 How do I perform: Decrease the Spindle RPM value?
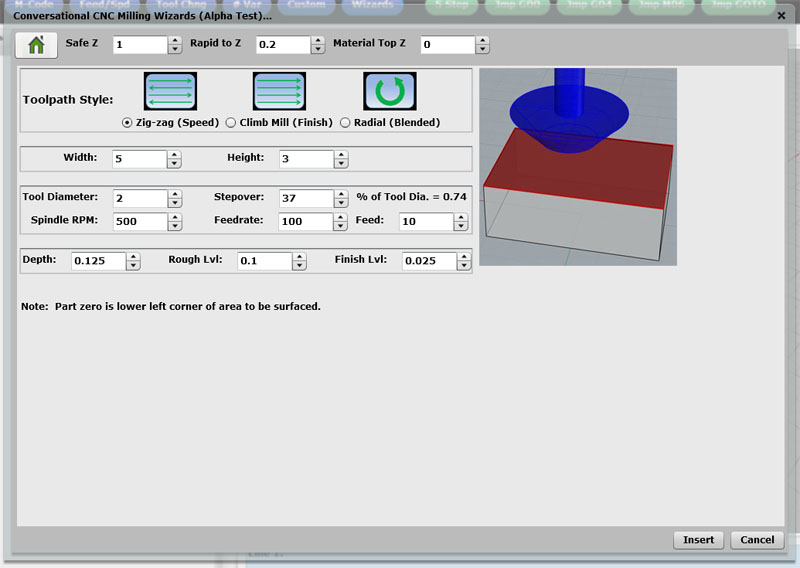tap(175, 227)
